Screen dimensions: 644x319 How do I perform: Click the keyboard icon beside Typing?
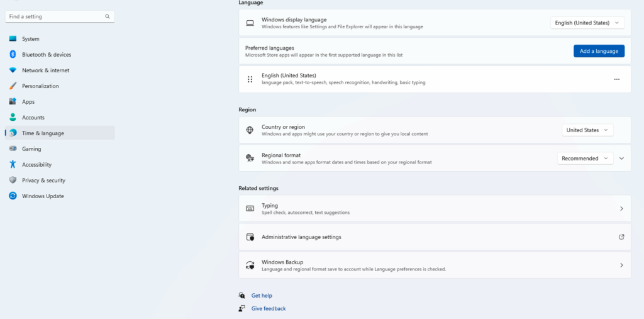point(250,208)
